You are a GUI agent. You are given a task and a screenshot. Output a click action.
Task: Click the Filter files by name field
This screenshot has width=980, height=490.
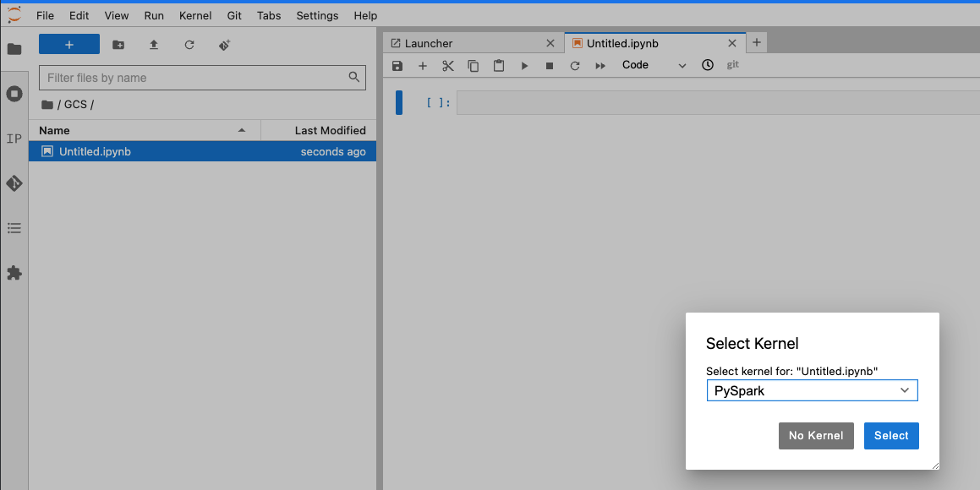[194, 78]
